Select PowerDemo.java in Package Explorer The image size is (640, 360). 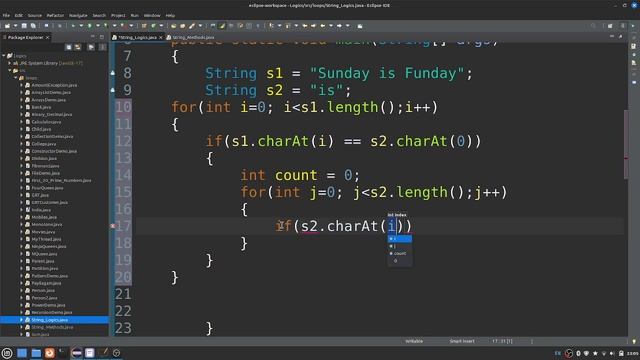(48, 305)
